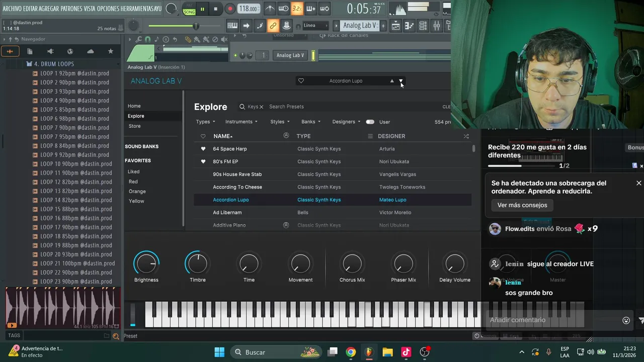The height and width of the screenshot is (362, 644).
Task: Open the channel rack icon
Action: point(423,26)
